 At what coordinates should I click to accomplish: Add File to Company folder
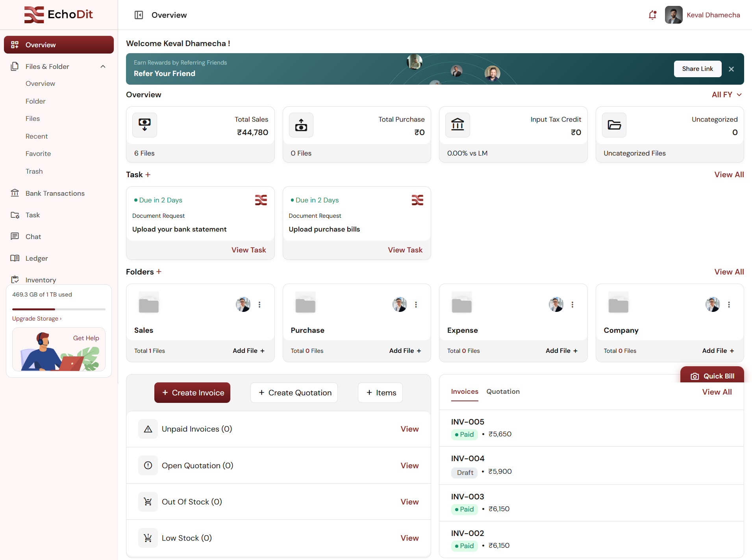pos(718,350)
